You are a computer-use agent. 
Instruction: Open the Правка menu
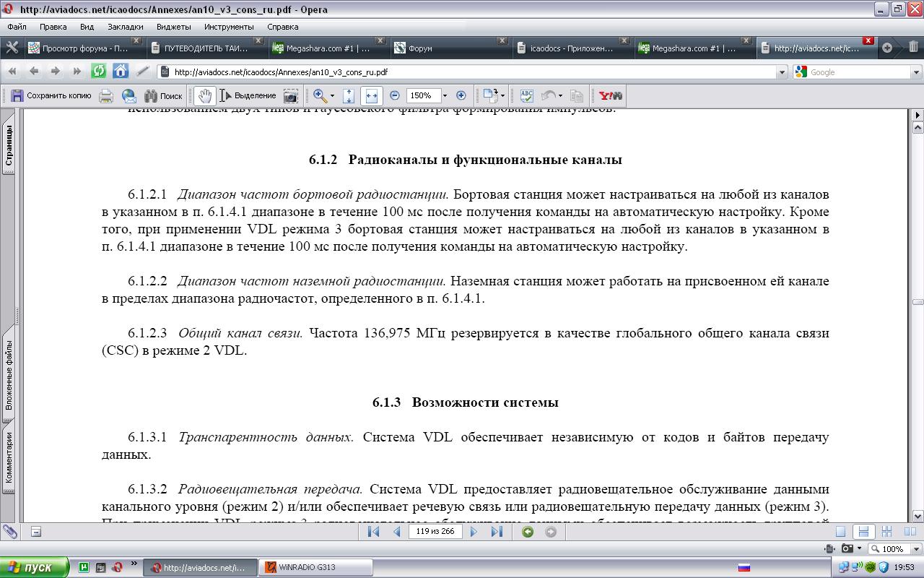pos(53,27)
